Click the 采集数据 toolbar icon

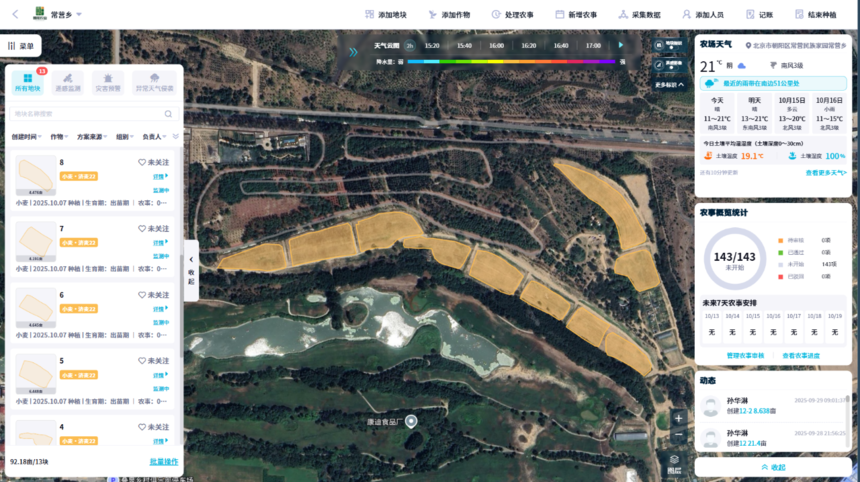[623, 15]
